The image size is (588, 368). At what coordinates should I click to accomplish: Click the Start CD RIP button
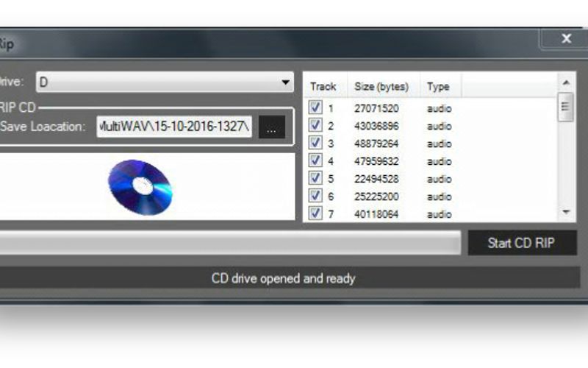522,243
